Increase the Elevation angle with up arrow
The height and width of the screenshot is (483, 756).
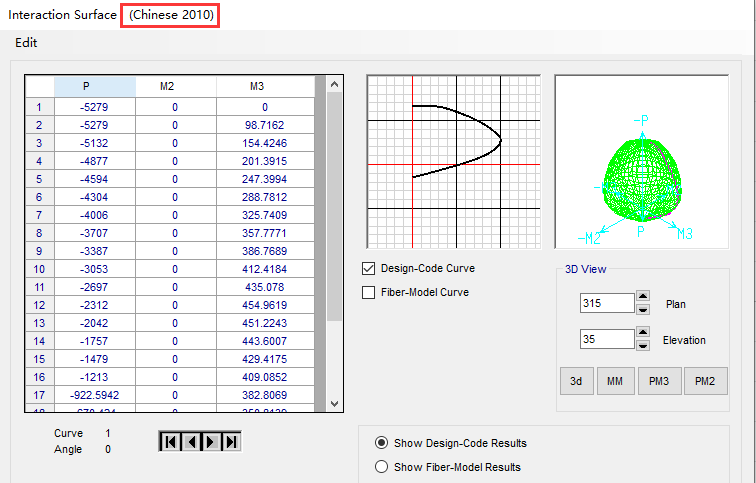[642, 334]
